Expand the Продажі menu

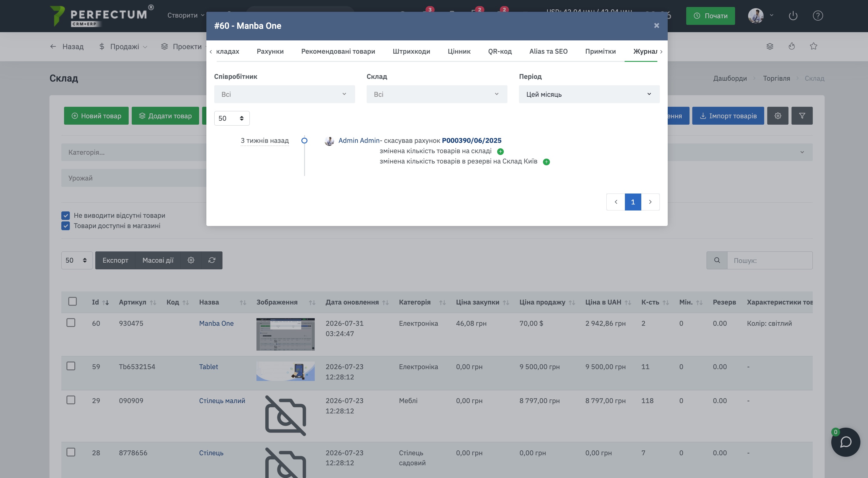coord(123,46)
